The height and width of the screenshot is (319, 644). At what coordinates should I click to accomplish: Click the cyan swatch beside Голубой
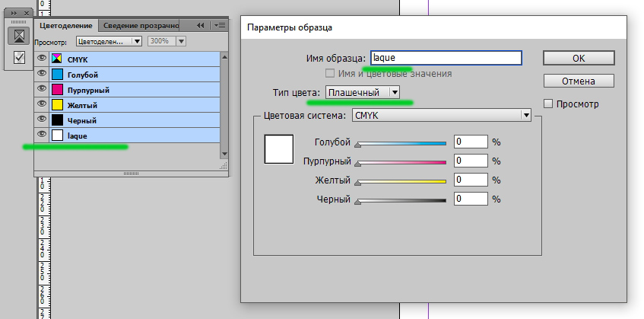(x=57, y=75)
